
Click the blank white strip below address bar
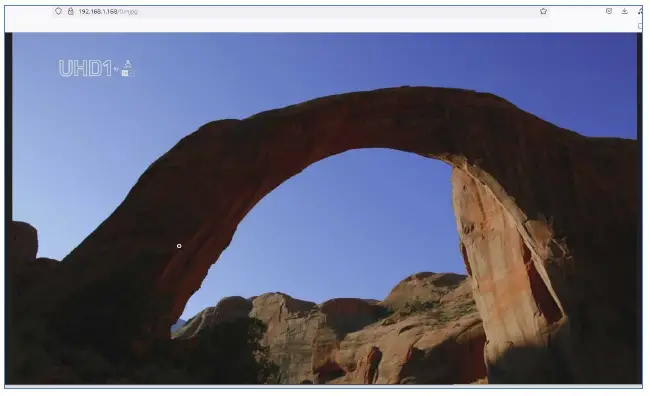(323, 26)
